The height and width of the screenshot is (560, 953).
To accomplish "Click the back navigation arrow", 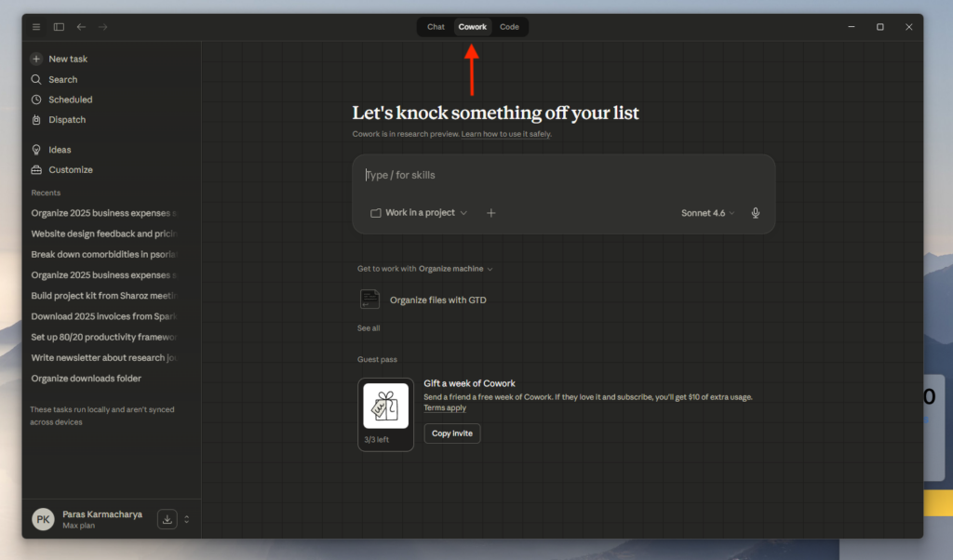I will [x=82, y=27].
